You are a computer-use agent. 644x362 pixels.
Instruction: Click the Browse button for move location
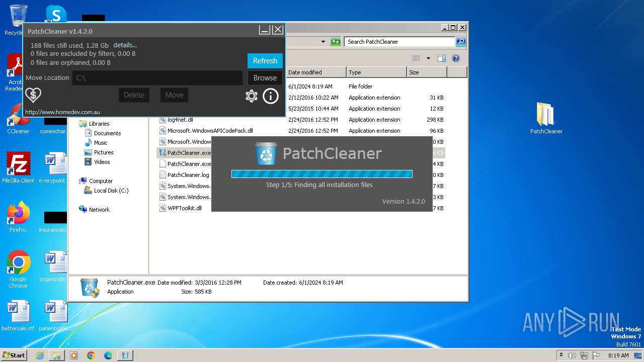(x=265, y=78)
